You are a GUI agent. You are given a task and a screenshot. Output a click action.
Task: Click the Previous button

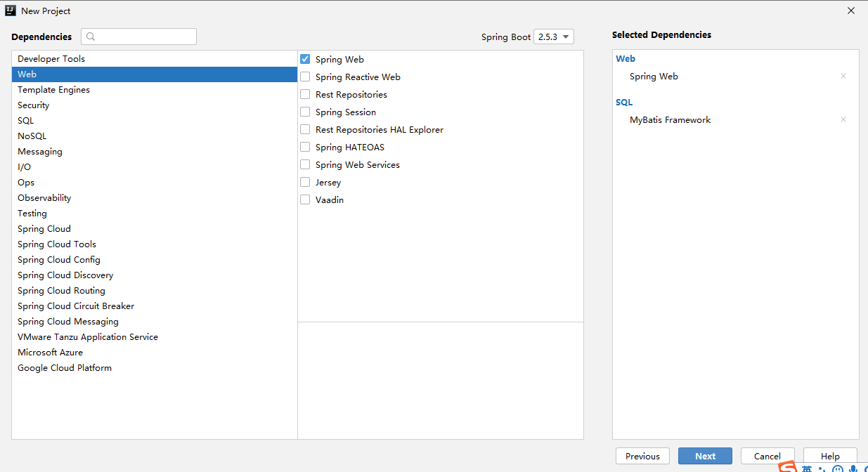tap(642, 456)
